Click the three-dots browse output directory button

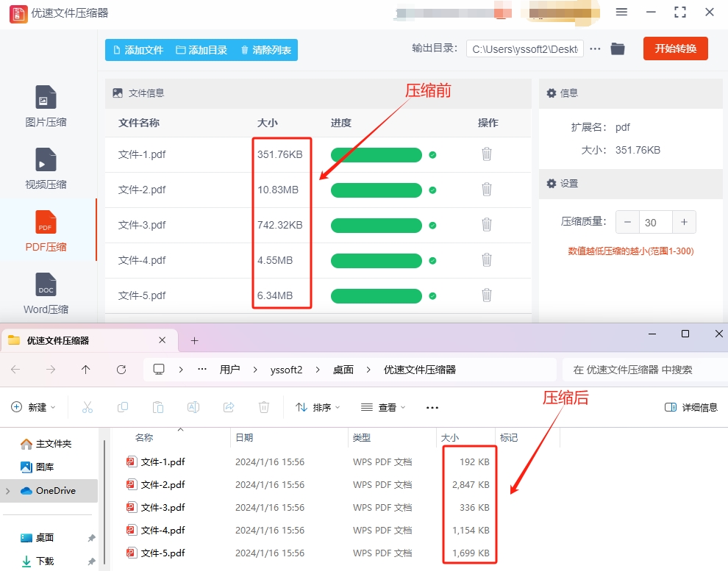click(x=595, y=49)
